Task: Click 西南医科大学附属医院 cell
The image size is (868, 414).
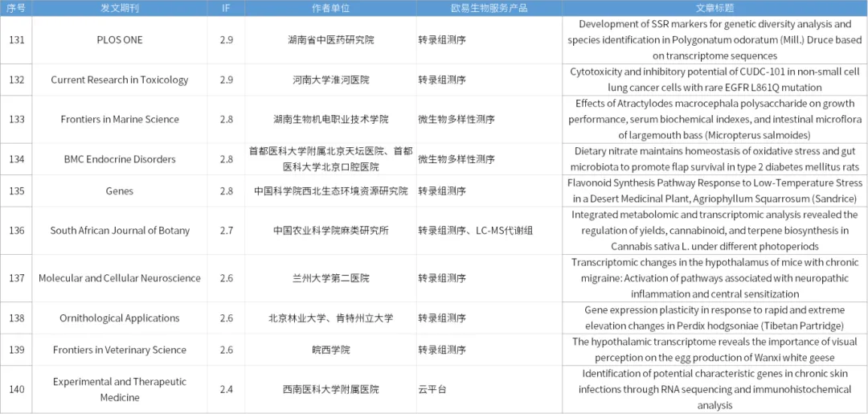Action: (x=330, y=390)
